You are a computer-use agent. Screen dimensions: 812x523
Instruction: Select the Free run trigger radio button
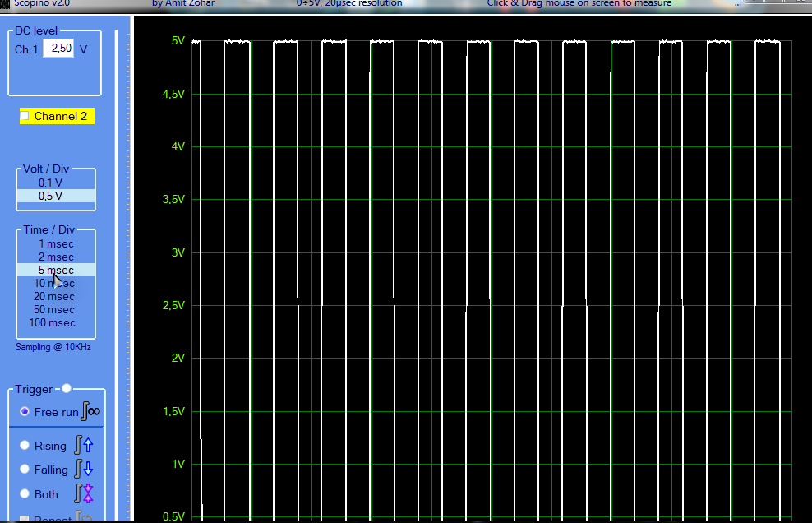pyautogui.click(x=25, y=411)
